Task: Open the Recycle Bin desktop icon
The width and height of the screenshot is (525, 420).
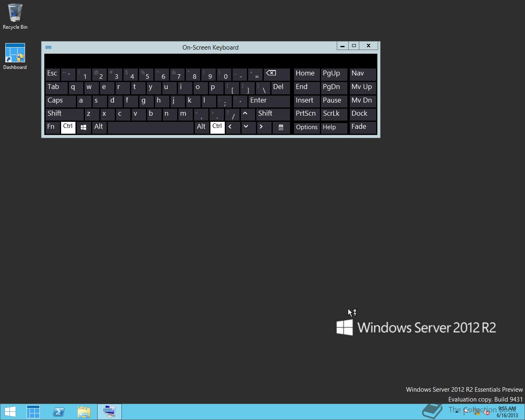Action: pos(15,17)
